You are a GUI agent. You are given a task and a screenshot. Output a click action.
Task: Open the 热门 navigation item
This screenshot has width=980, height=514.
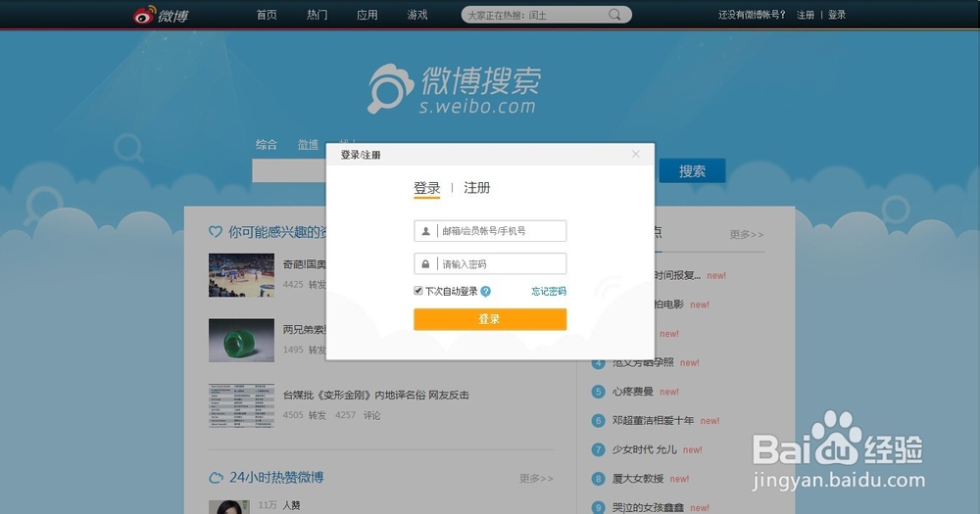pos(317,15)
